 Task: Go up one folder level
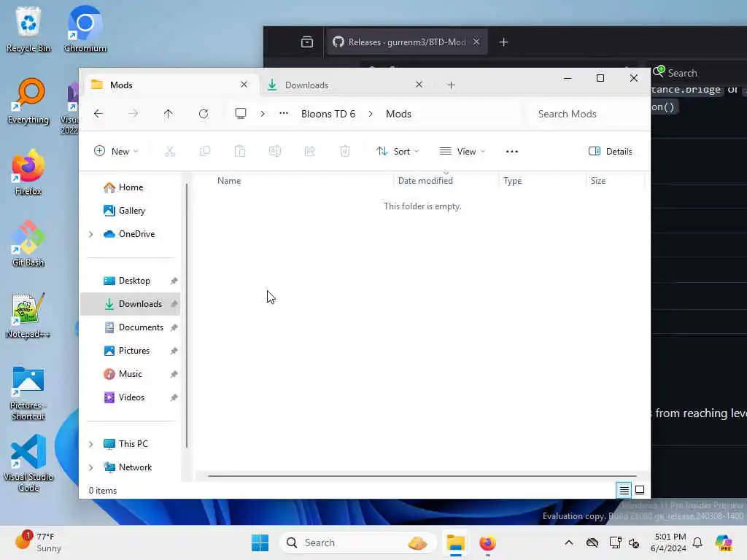tap(169, 114)
